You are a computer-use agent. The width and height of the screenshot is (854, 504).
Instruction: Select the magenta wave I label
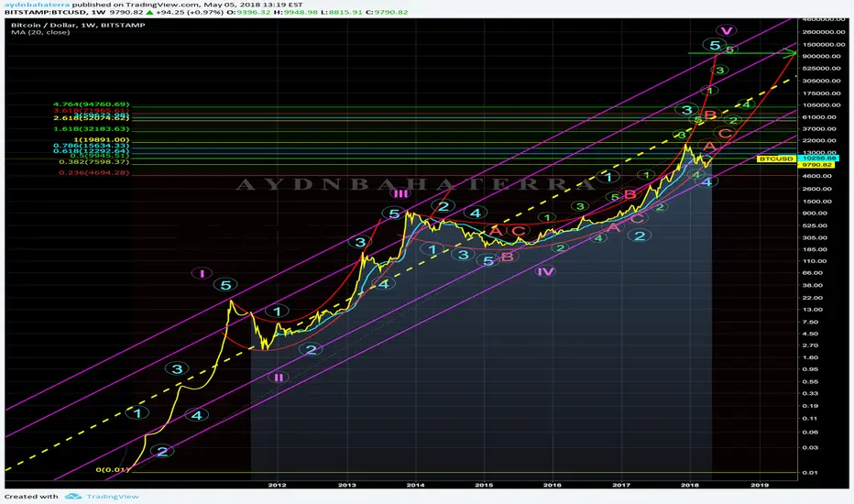[x=202, y=273]
